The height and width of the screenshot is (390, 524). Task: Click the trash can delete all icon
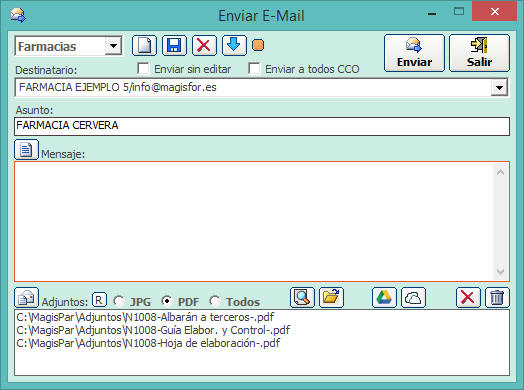(497, 297)
